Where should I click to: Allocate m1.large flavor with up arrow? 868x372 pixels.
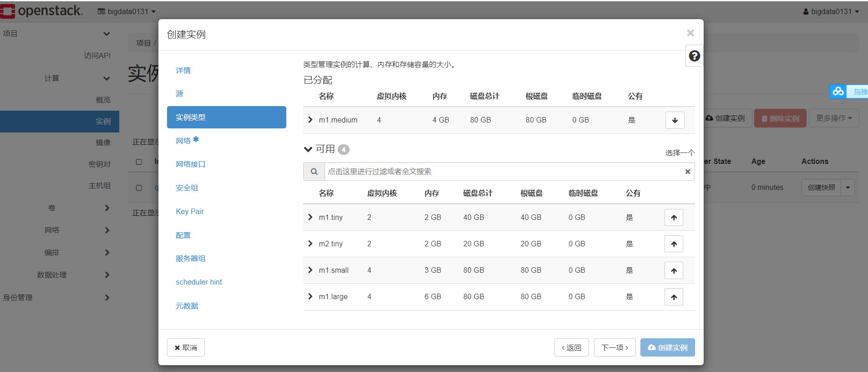pos(674,297)
